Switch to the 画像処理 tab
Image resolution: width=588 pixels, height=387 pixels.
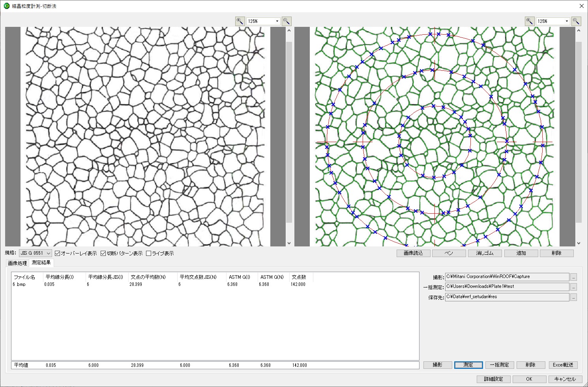pos(17,263)
